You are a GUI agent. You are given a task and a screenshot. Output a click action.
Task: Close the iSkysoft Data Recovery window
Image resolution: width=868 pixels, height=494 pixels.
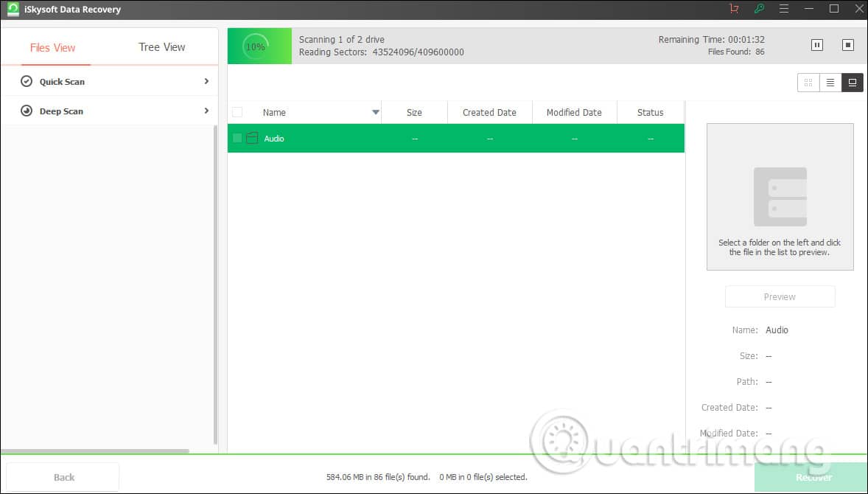click(858, 9)
